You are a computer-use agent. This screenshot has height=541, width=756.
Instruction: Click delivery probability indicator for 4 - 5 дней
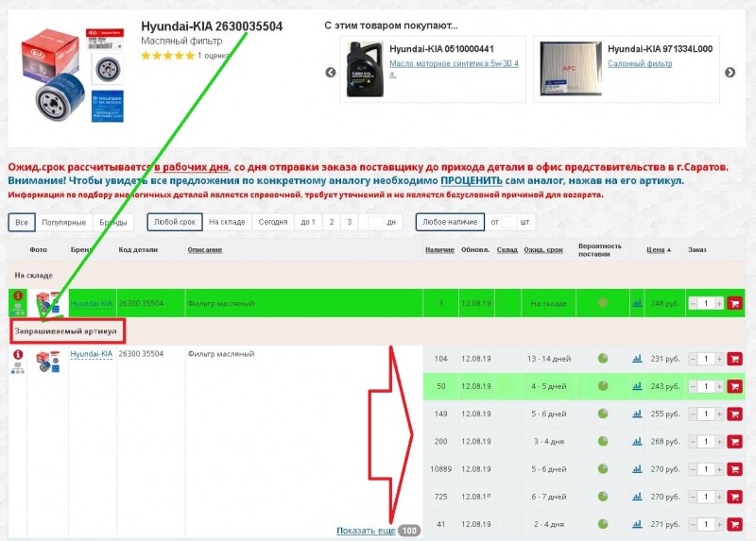click(603, 386)
